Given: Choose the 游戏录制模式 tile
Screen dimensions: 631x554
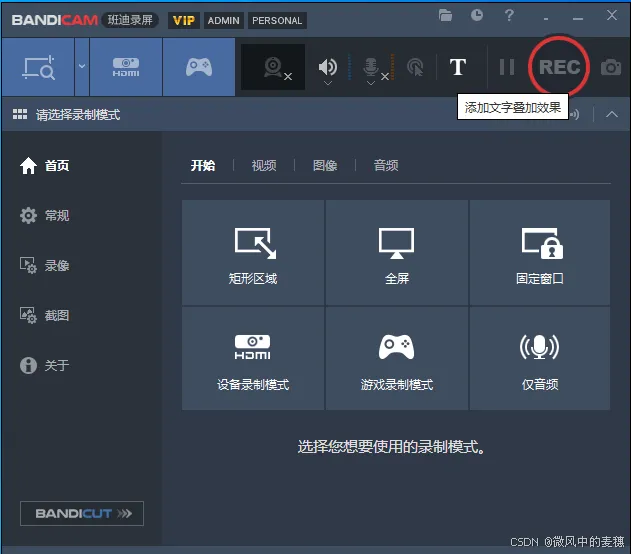Looking at the screenshot, I should pos(396,358).
